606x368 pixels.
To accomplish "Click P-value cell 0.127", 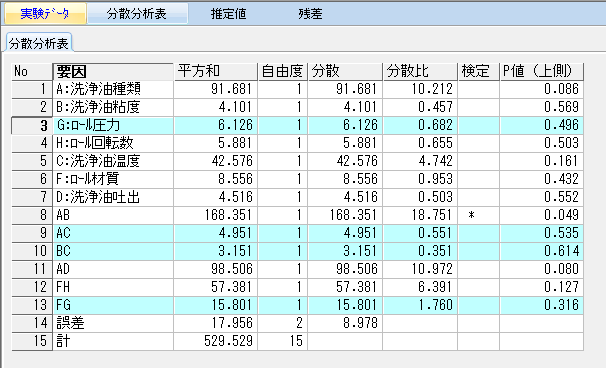I will (x=541, y=287).
